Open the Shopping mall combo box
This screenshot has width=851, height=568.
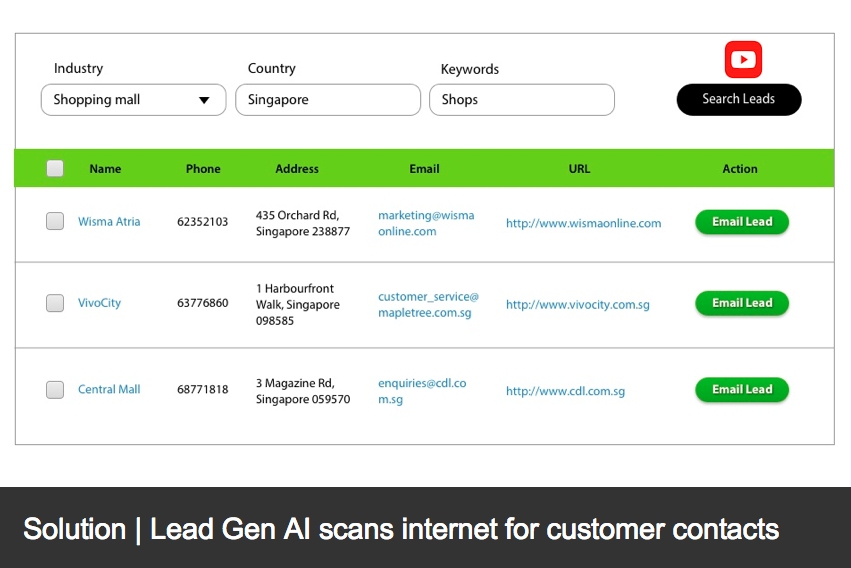tap(134, 100)
